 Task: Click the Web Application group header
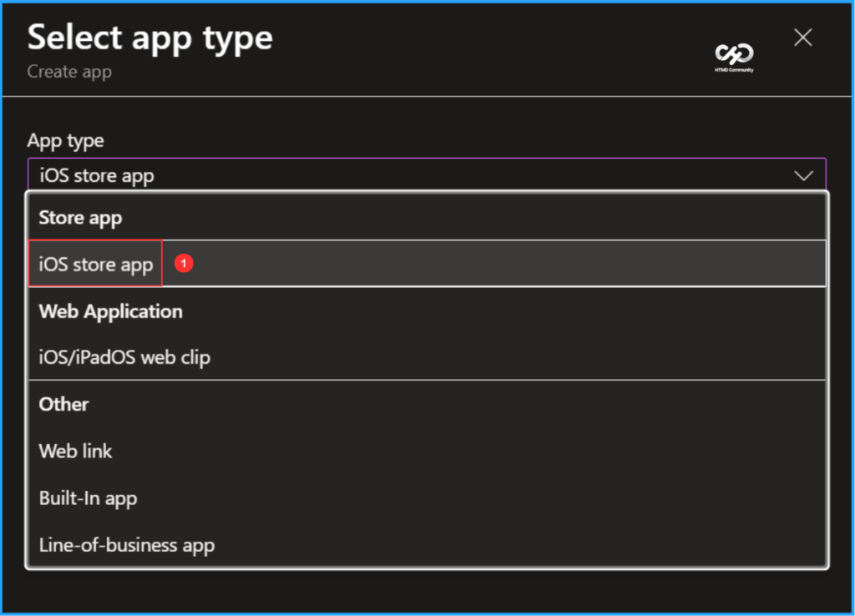110,311
